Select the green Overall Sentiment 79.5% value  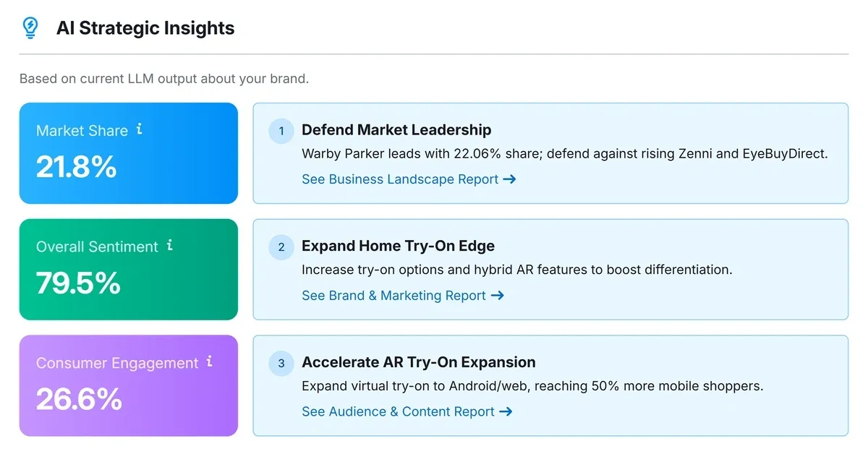(x=78, y=283)
